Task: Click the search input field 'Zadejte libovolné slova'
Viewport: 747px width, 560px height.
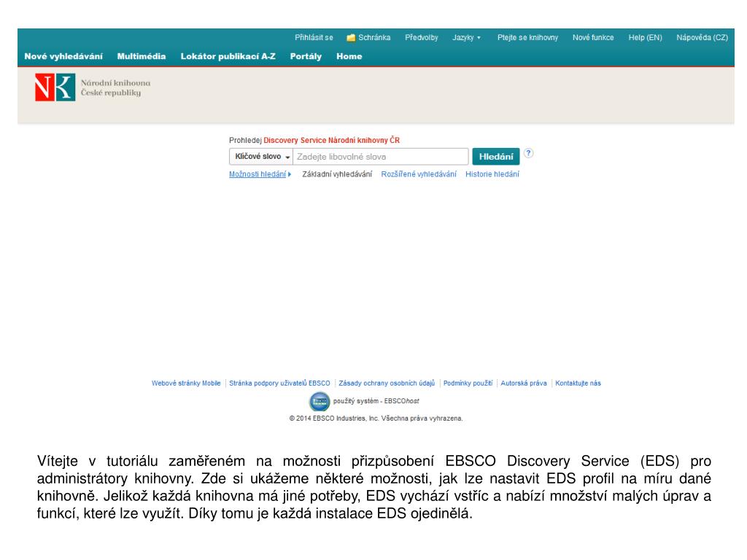Action: 381,157
